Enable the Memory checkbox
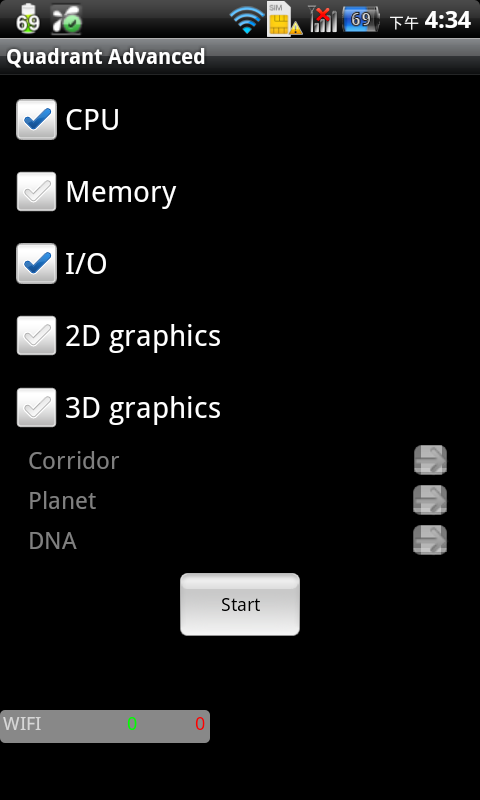This screenshot has width=480, height=800. (36, 191)
